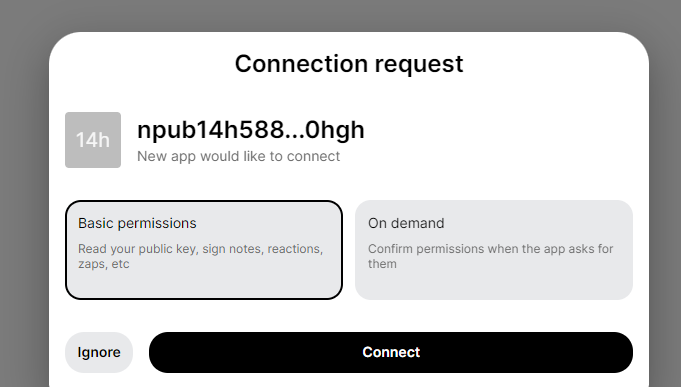The width and height of the screenshot is (681, 387).
Task: Click the Confirm permissions when app asks text
Action: (x=491, y=256)
